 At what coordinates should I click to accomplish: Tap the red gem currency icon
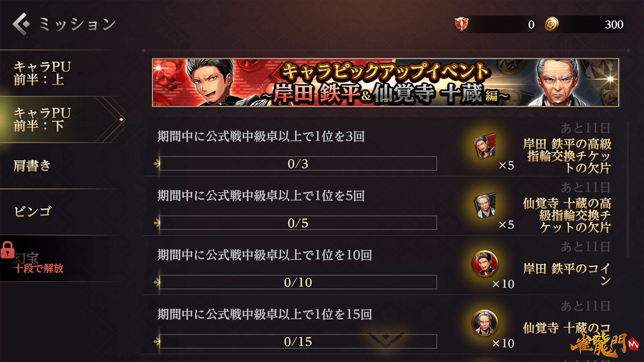[462, 24]
